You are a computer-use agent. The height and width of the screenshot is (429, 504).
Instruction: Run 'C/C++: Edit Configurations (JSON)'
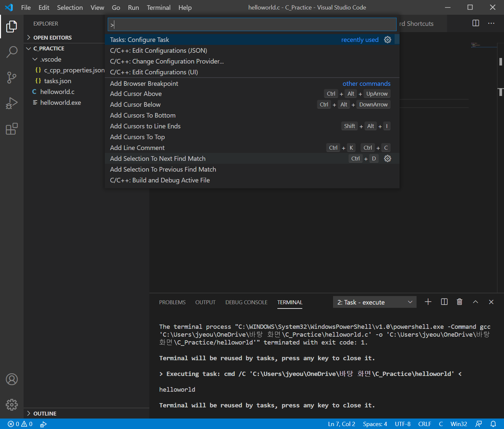[252, 50]
